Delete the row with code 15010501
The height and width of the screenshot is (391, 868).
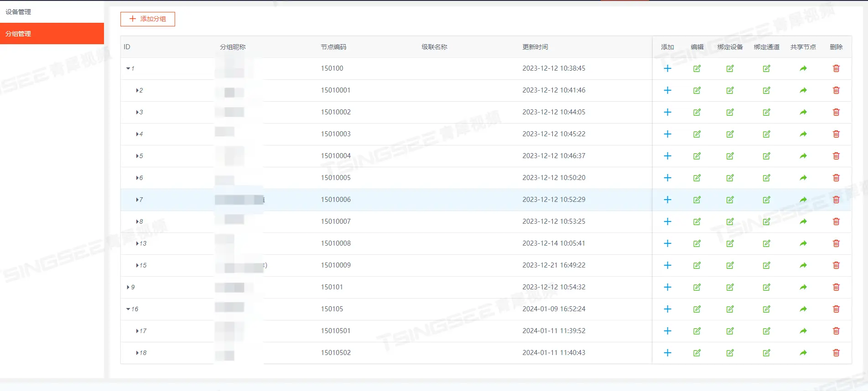[836, 331]
